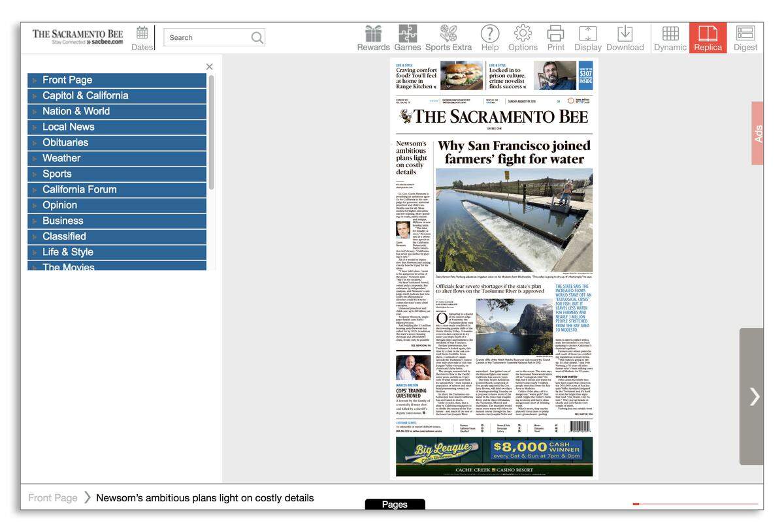Image resolution: width=784 pixels, height=532 pixels.
Task: Open Sports Extra section
Action: [448, 38]
